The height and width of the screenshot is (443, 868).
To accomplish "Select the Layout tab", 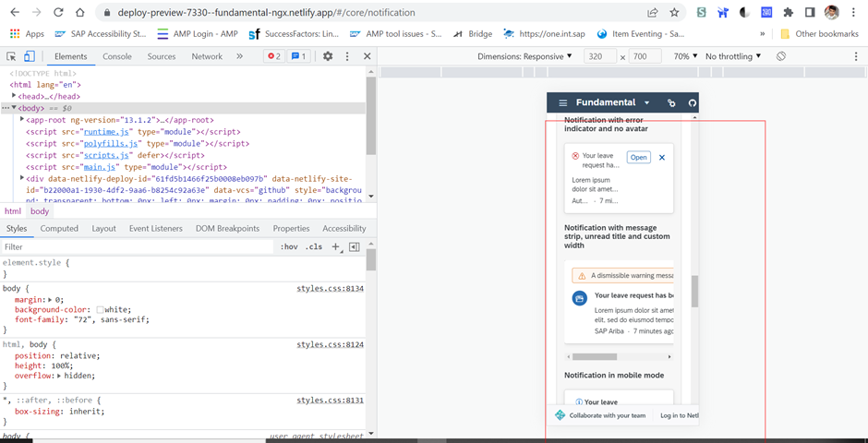I will 104,228.
